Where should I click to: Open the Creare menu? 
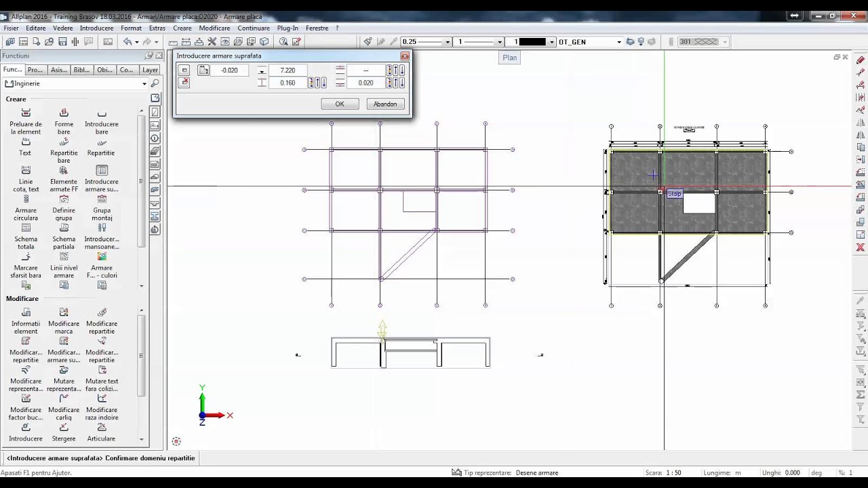pos(182,28)
